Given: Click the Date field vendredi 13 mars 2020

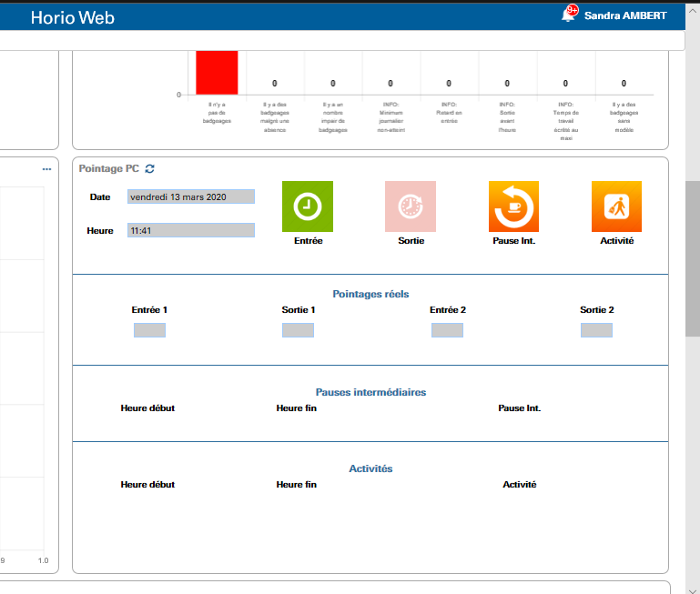Looking at the screenshot, I should pyautogui.click(x=191, y=196).
